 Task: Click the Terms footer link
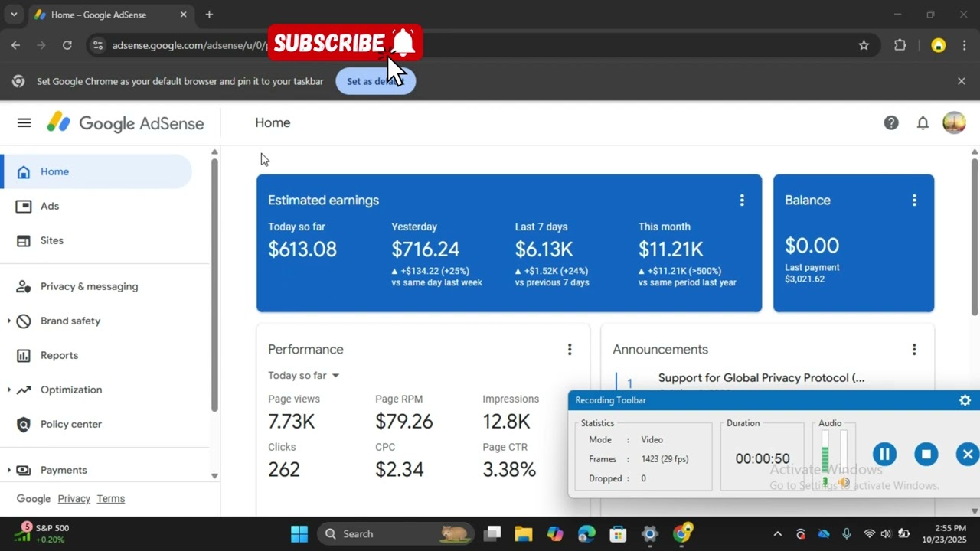[110, 498]
